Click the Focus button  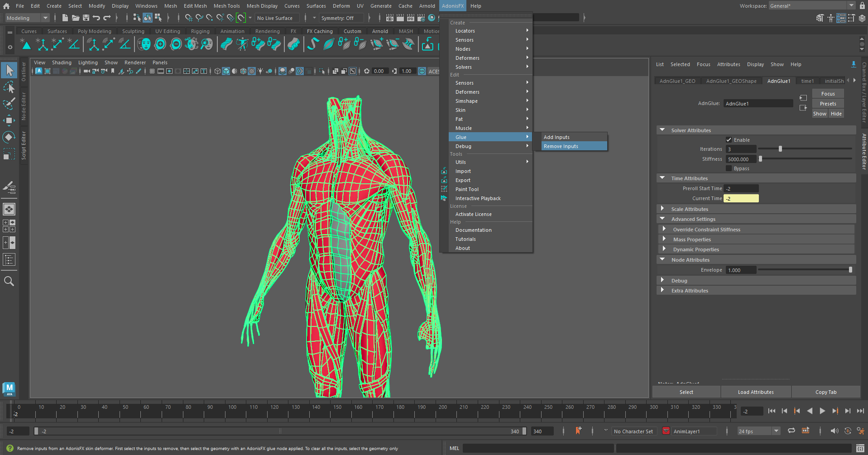tap(828, 94)
